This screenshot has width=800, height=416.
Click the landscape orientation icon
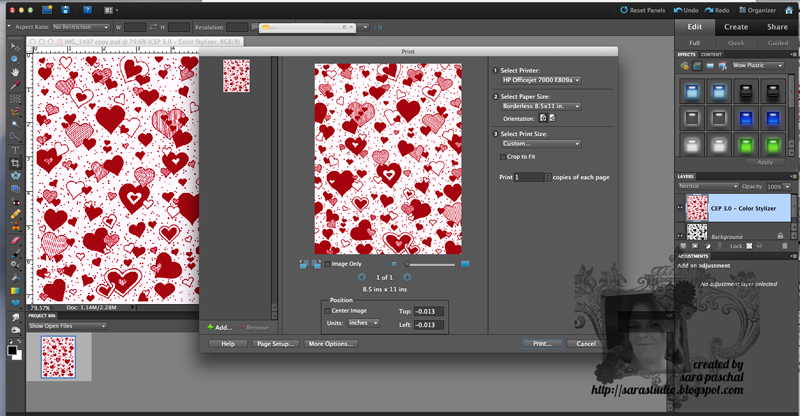[x=552, y=117]
